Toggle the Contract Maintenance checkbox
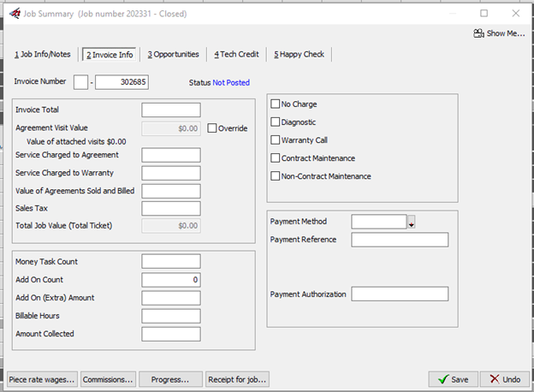Image resolution: width=534 pixels, height=392 pixels. 276,158
